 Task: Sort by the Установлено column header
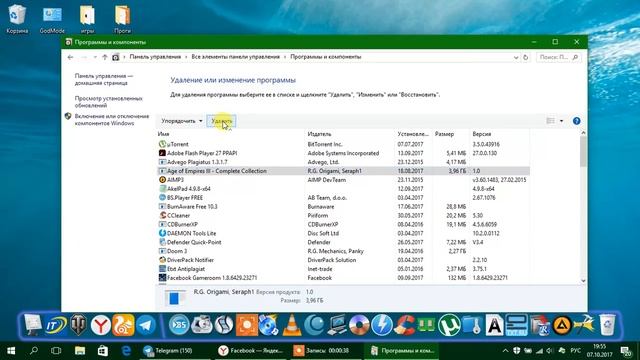[413, 134]
